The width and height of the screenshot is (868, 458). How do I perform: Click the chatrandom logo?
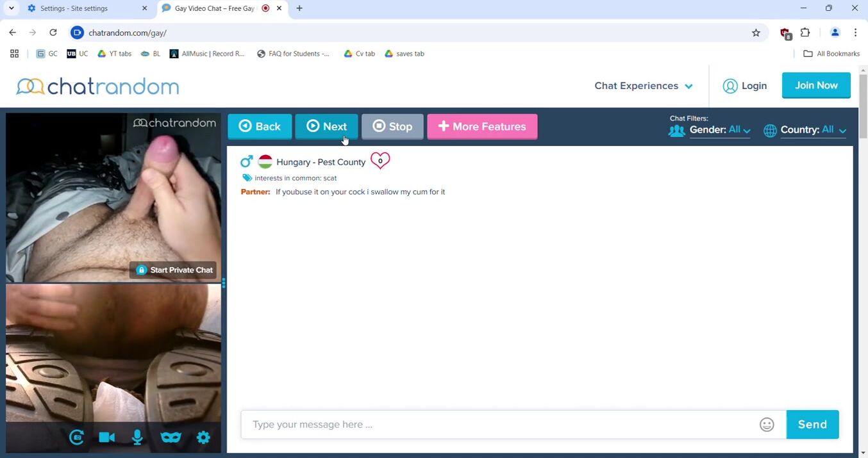click(97, 86)
